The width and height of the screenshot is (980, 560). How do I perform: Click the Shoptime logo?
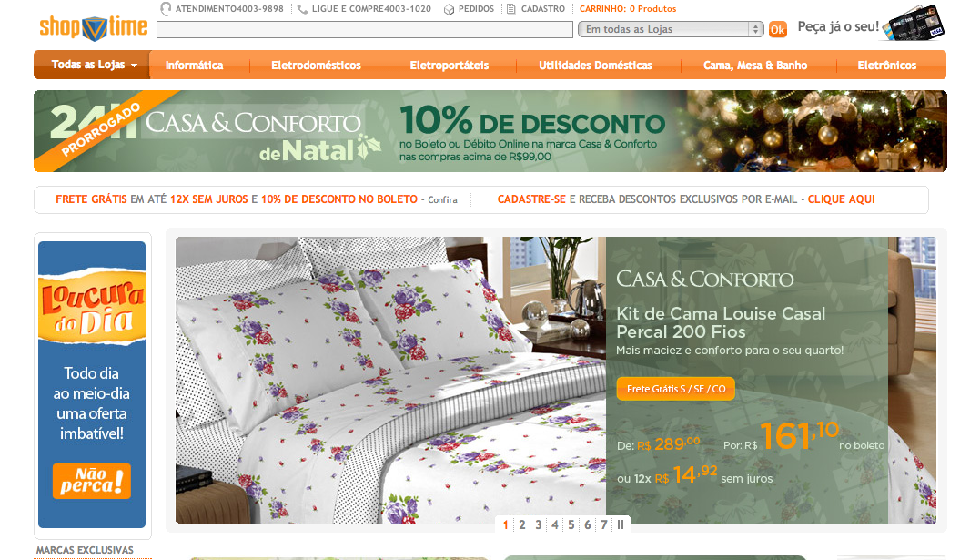pyautogui.click(x=94, y=28)
